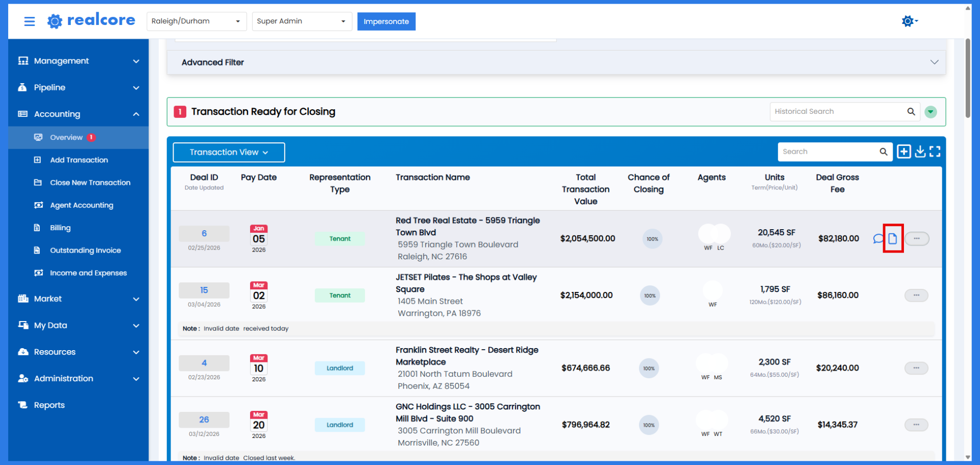This screenshot has height=465, width=980.
Task: Click the realcore gear logo
Action: coord(55,21)
